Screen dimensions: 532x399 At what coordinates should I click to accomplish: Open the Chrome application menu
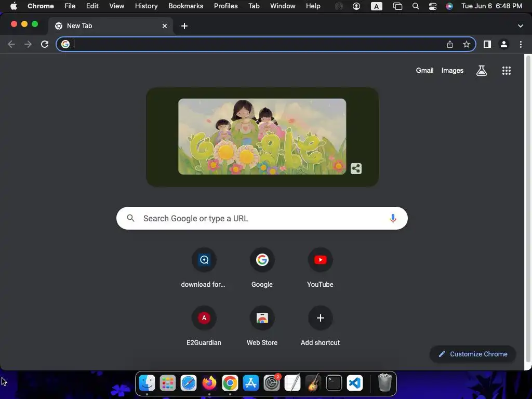(x=41, y=6)
